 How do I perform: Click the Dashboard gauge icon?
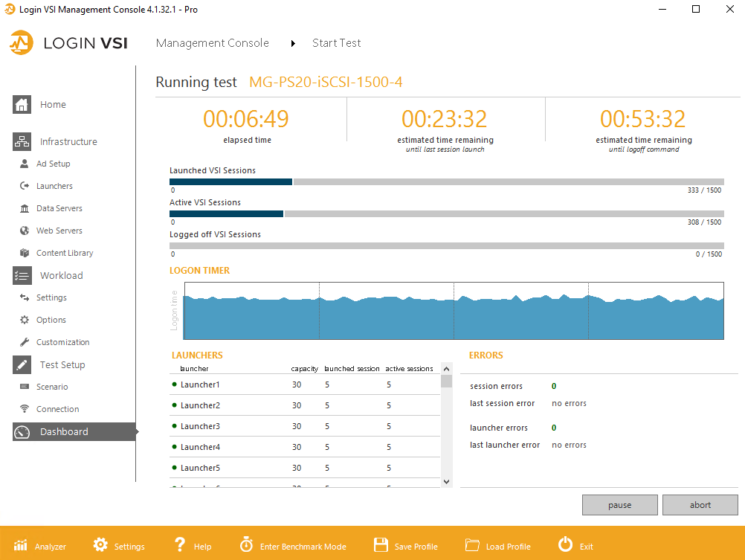[x=22, y=431]
